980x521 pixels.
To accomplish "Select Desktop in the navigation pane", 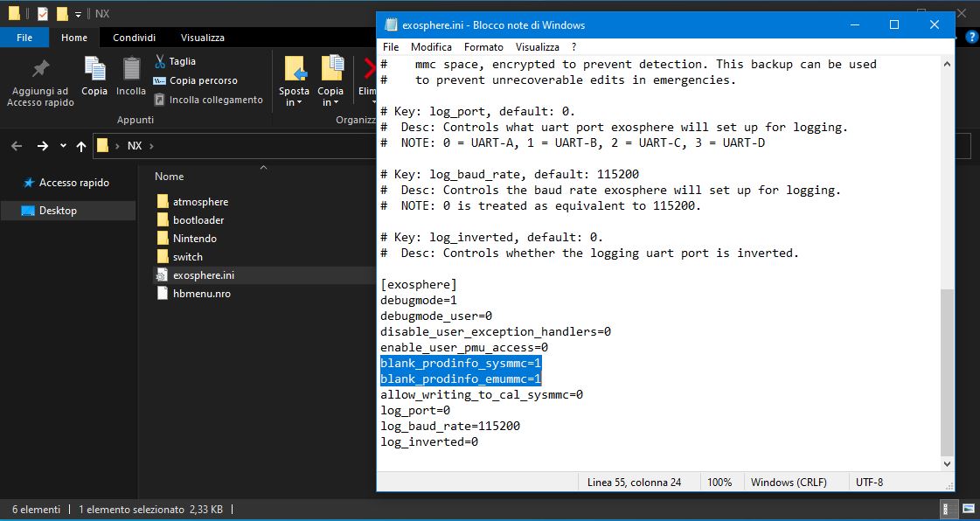I will coord(58,211).
